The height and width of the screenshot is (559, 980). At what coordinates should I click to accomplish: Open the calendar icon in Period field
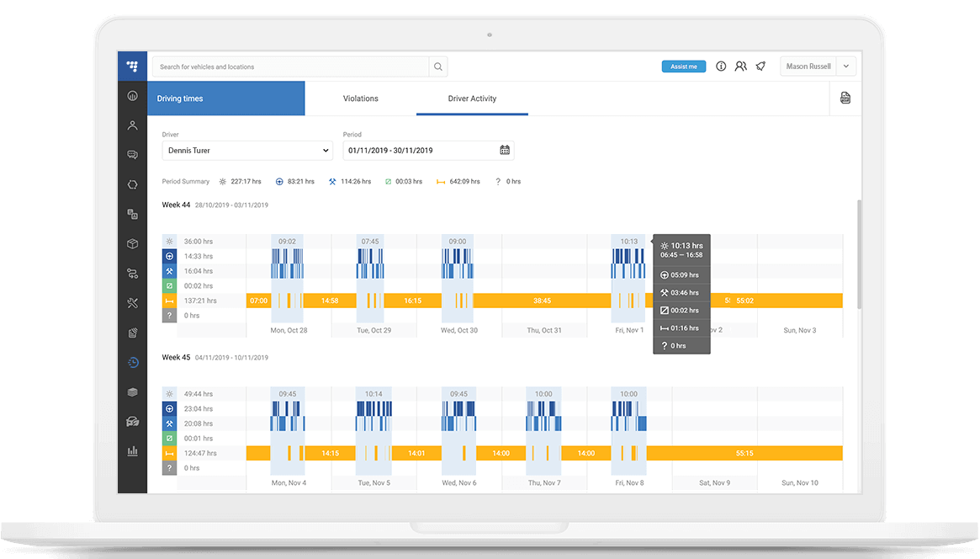(505, 151)
